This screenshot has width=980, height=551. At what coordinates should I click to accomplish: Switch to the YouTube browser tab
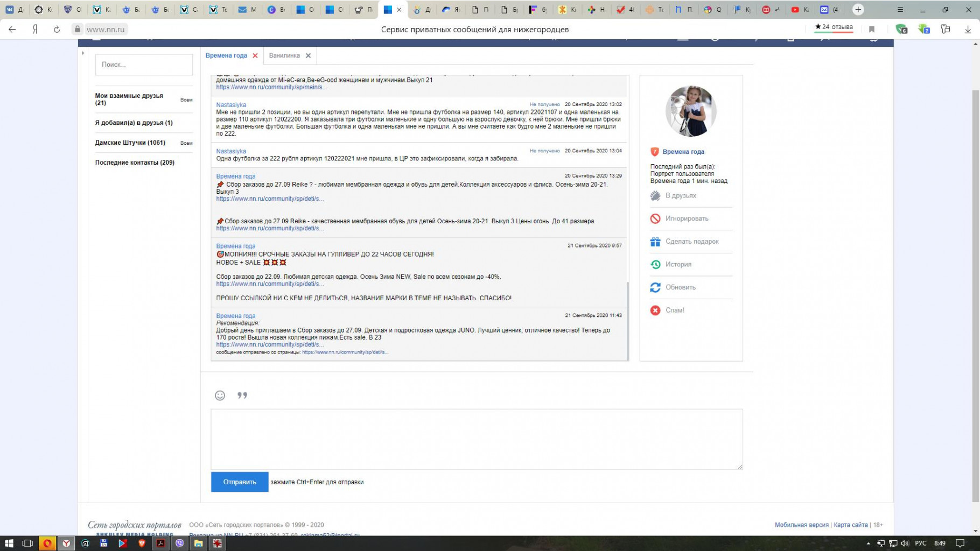(800, 10)
